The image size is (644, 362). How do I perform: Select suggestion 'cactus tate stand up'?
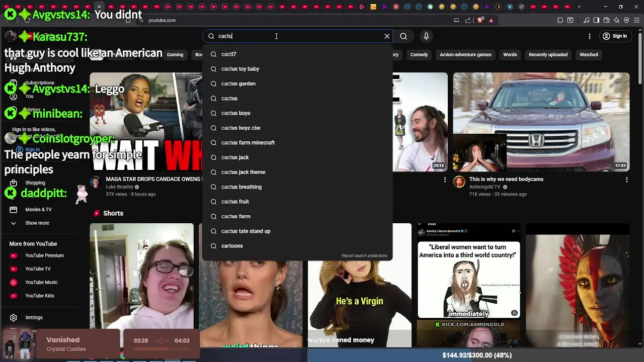(297, 231)
